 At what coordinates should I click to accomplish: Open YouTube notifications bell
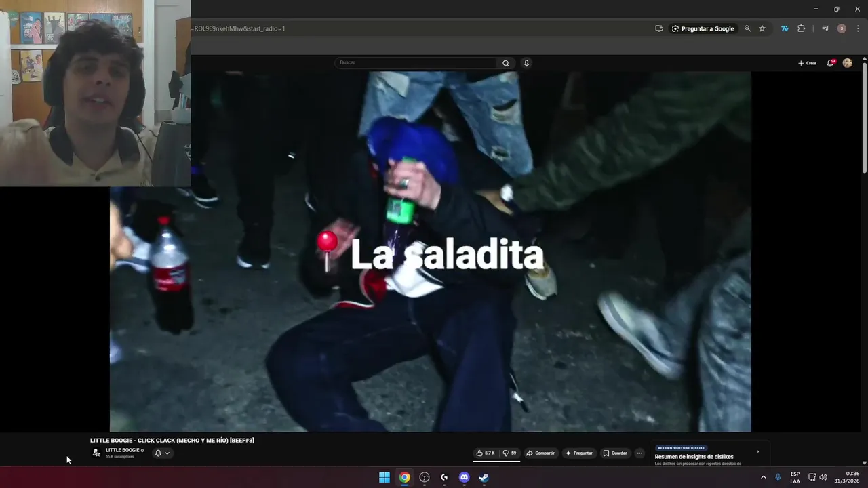[x=831, y=63]
